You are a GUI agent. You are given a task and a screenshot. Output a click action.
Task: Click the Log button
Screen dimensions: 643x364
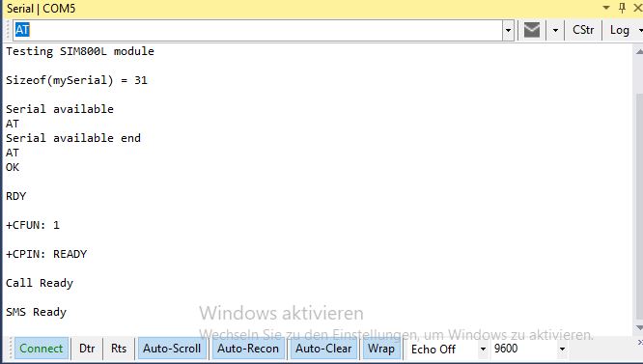pyautogui.click(x=619, y=30)
